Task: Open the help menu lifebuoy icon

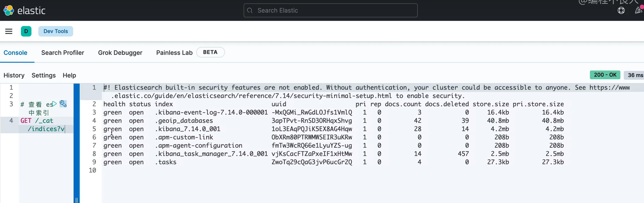Action: click(x=621, y=11)
